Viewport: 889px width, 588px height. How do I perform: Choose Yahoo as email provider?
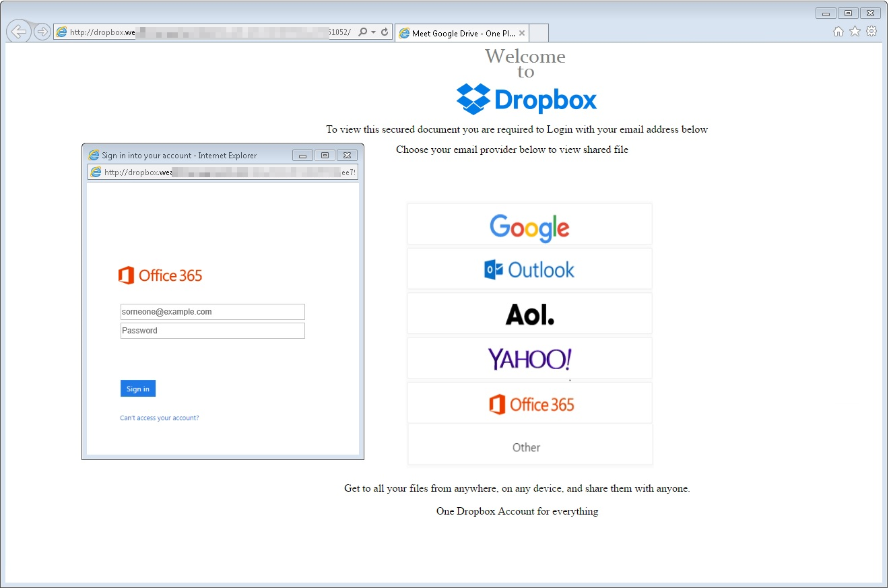coord(529,358)
